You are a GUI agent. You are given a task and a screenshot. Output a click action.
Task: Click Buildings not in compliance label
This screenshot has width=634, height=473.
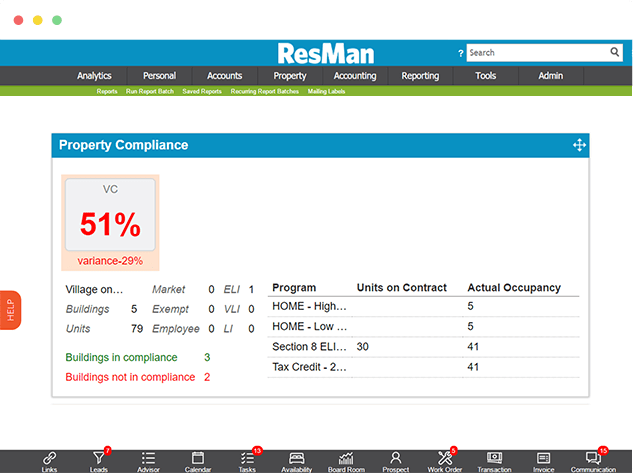(130, 377)
